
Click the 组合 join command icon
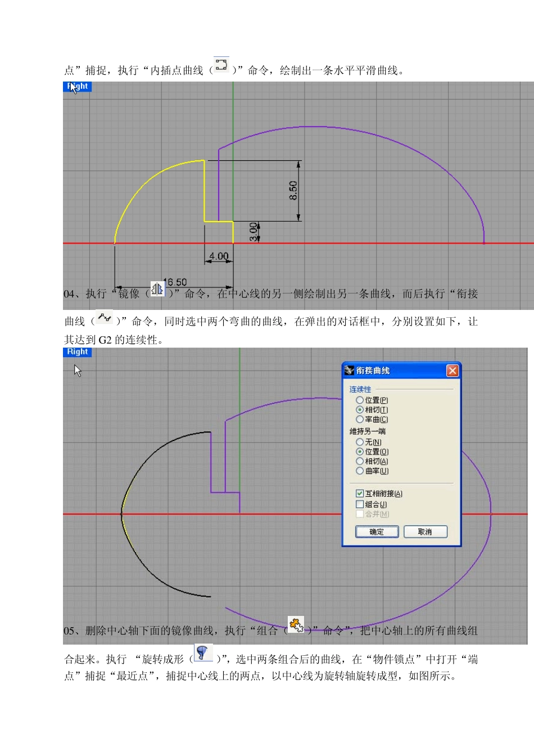pyautogui.click(x=296, y=624)
